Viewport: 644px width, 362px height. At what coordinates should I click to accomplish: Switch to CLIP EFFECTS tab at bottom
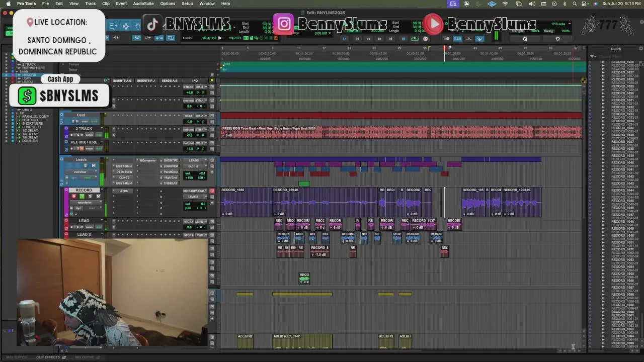(48, 357)
